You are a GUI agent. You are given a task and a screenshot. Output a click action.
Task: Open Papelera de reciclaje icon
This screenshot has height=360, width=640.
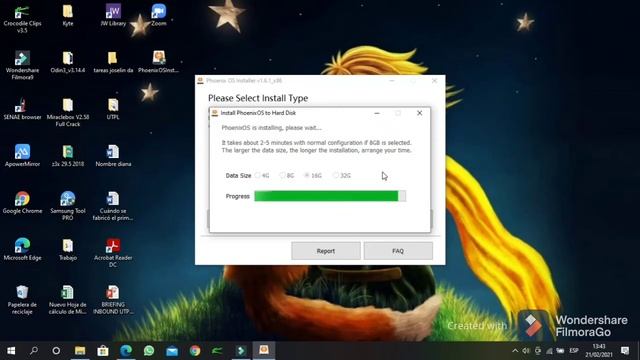click(22, 300)
